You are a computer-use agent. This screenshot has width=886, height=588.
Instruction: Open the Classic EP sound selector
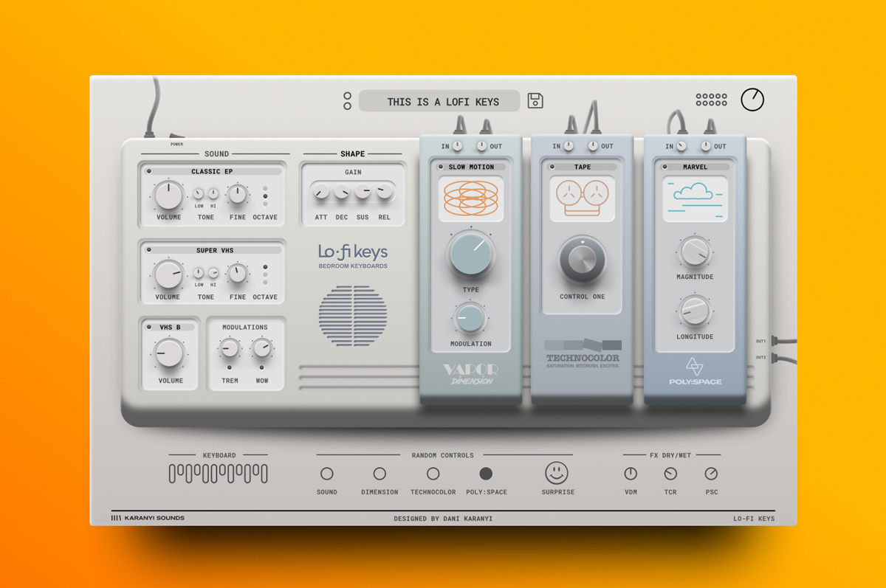[213, 171]
